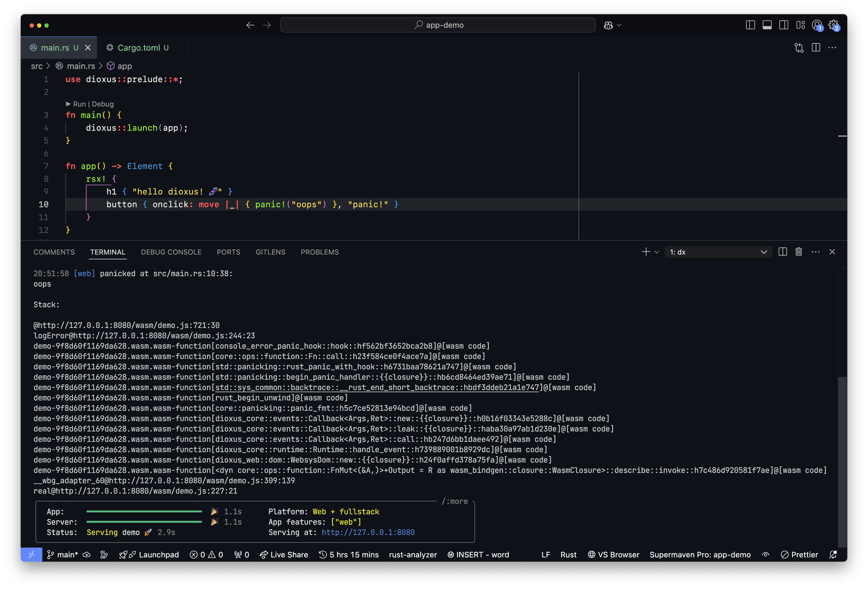Open Source Control changes for main.rs
This screenshot has height=589, width=868.
click(x=799, y=48)
